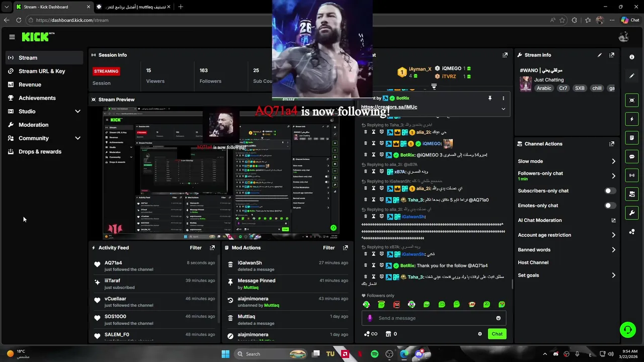Open the creators.sa/iMUc link
Image resolution: width=644 pixels, height=362 pixels.
[x=389, y=107]
